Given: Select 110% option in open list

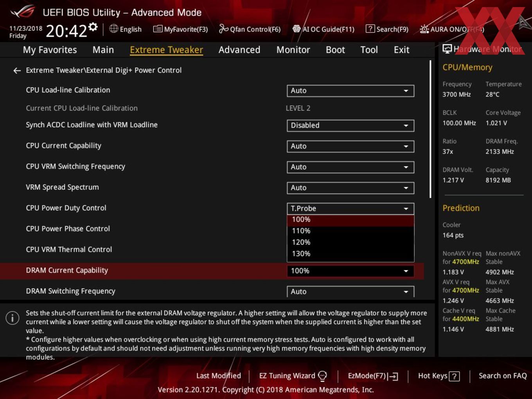Looking at the screenshot, I should 350,231.
